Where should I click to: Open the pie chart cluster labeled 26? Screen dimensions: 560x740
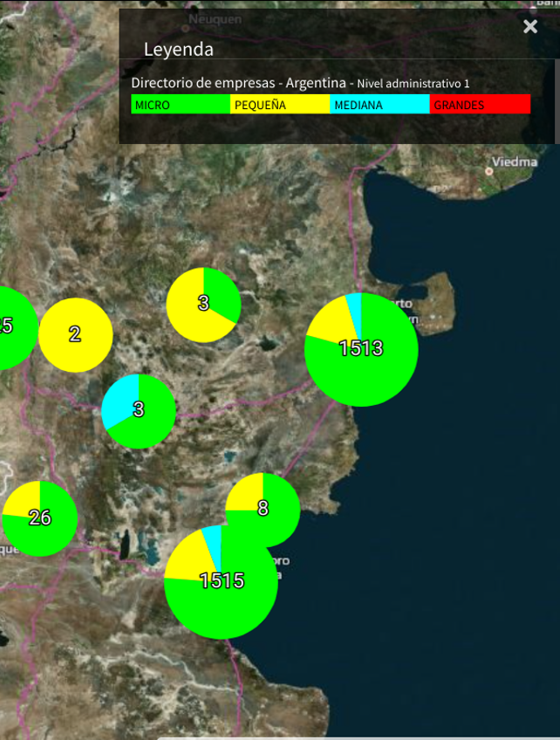tap(40, 518)
